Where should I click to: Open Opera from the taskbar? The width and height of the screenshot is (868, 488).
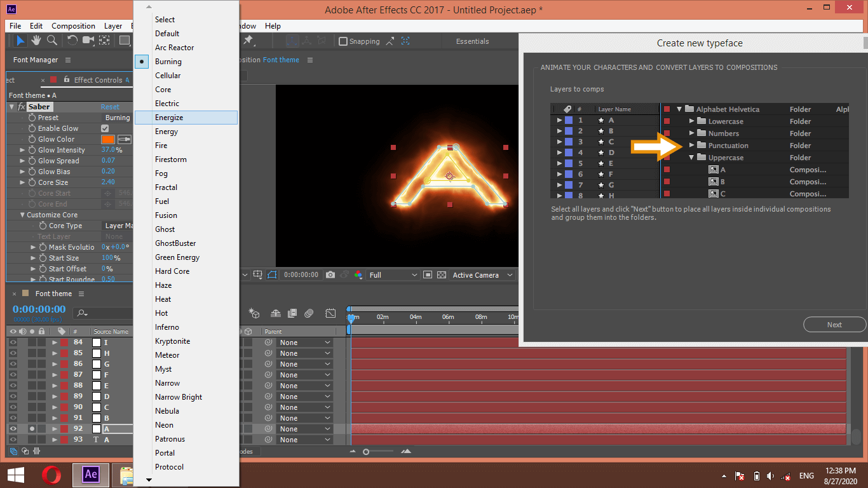click(52, 475)
